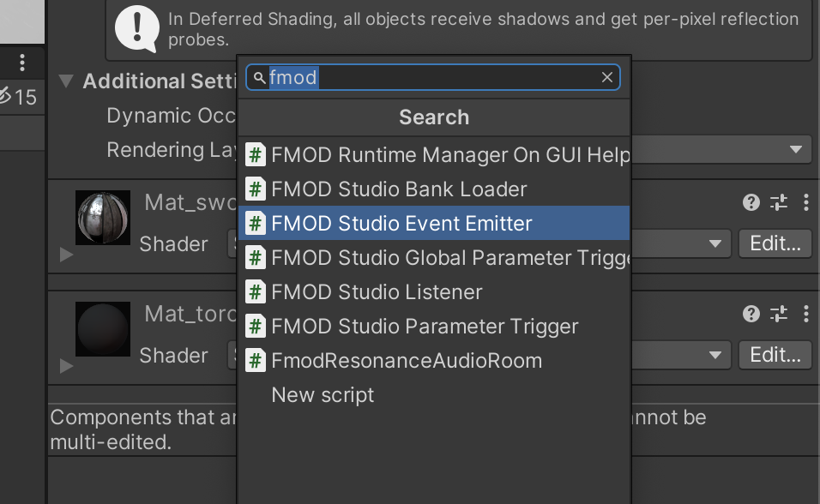Select FMOD Studio Global Parameter Trigger

[x=434, y=258]
